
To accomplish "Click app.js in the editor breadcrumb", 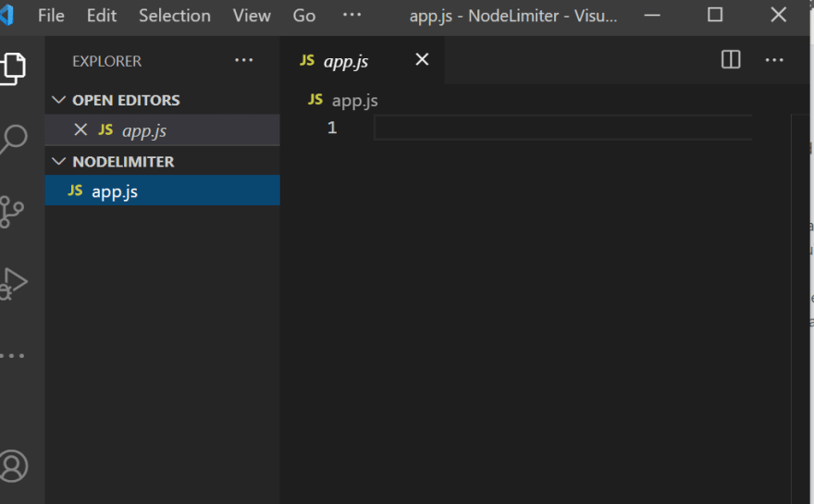I will coord(354,100).
